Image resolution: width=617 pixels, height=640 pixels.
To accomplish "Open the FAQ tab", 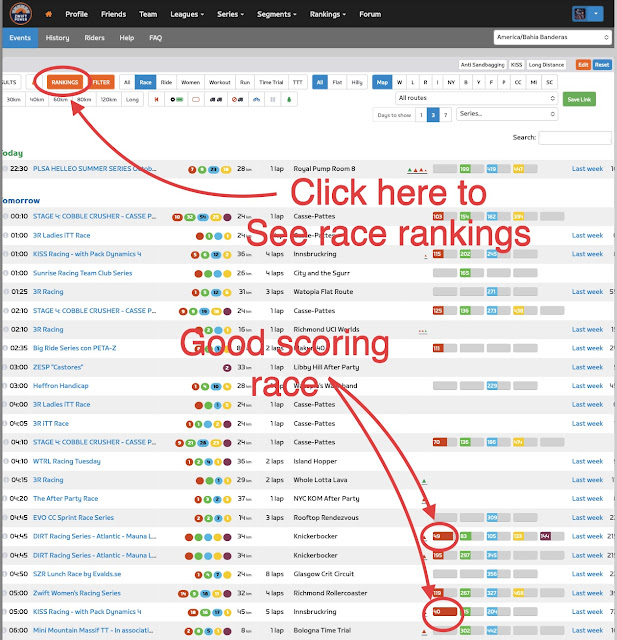I will (155, 38).
